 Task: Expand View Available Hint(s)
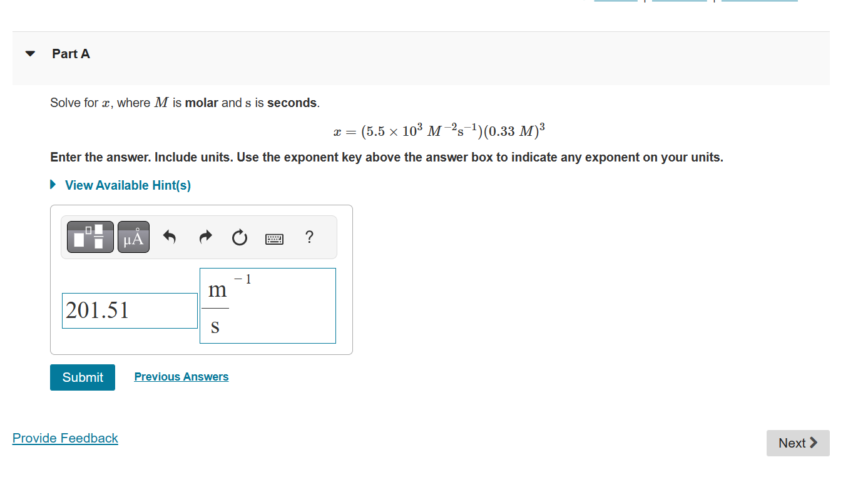point(127,185)
